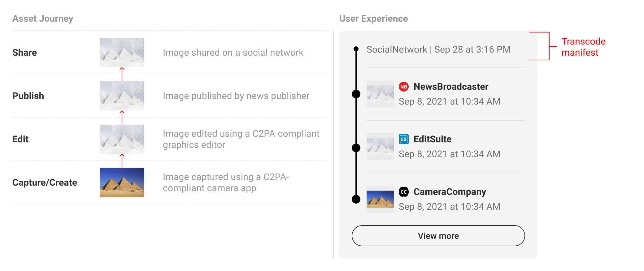
Task: Open the NewsBroadcaster snowy pyramid thumbnail
Action: click(380, 94)
